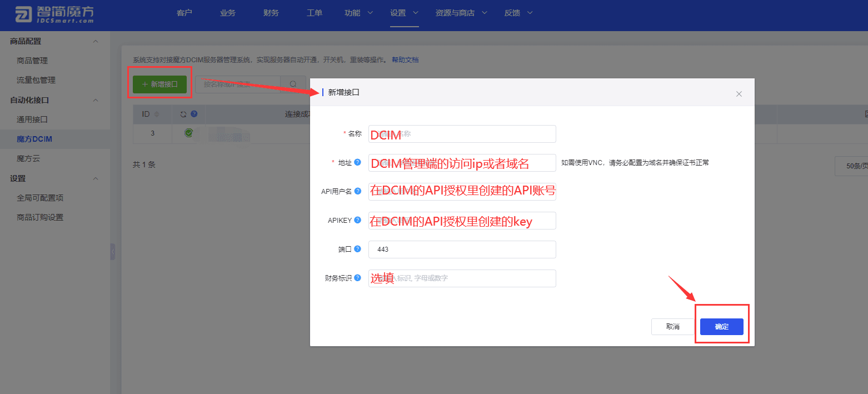
Task: Focus the 地址 input field
Action: click(x=462, y=163)
